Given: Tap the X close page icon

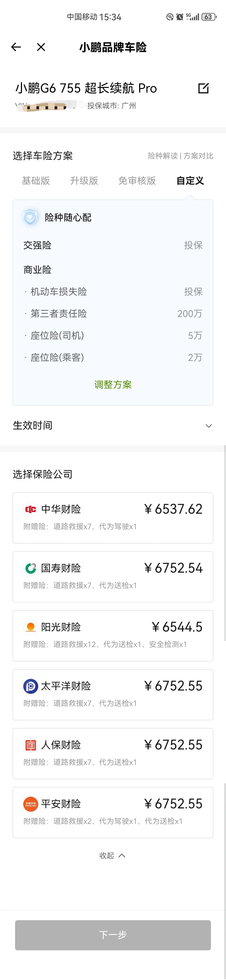Looking at the screenshot, I should coord(41,47).
